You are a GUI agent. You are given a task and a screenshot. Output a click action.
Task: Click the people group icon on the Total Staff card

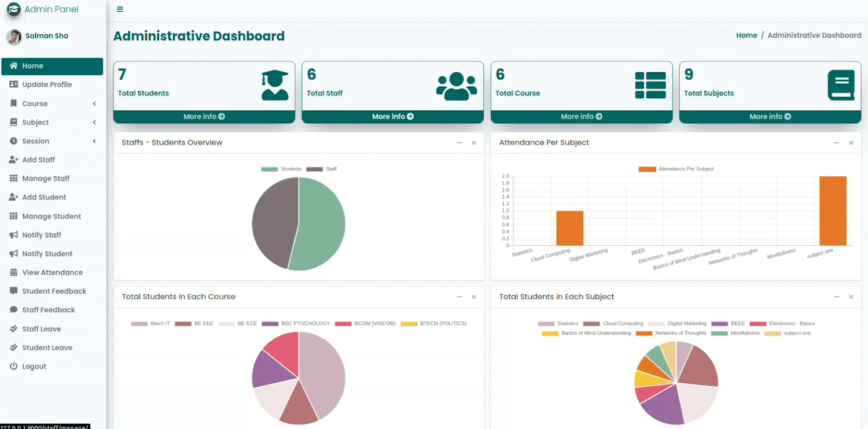pos(457,86)
